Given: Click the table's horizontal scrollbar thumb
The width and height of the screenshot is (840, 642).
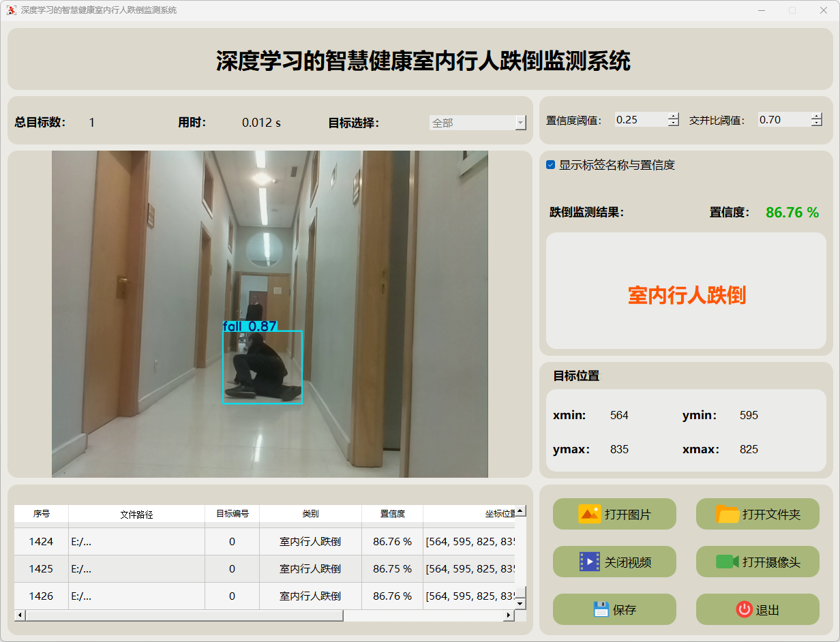Looking at the screenshot, I should tap(184, 615).
